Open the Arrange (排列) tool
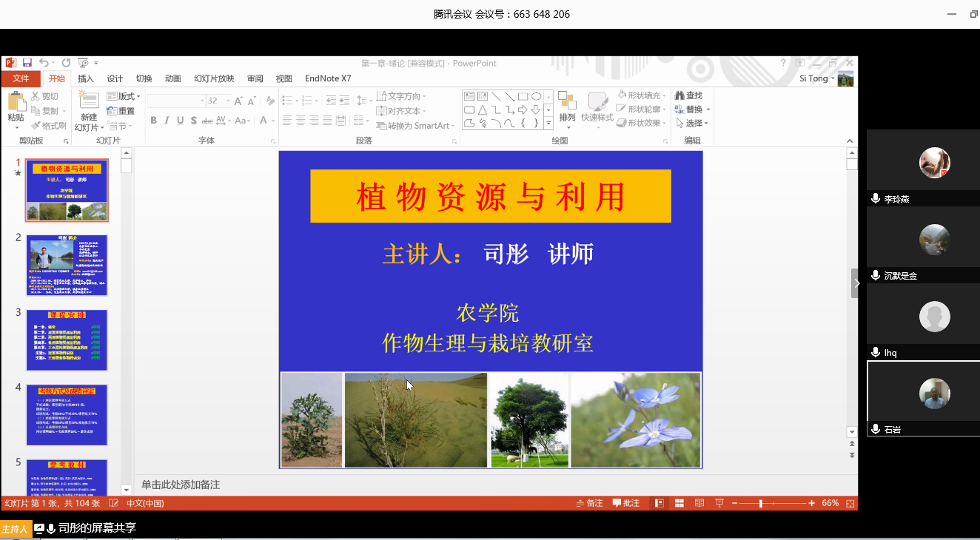 point(567,108)
